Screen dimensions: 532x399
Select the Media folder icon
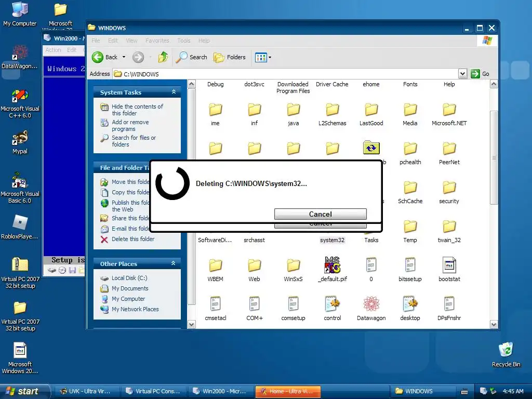[x=410, y=110]
